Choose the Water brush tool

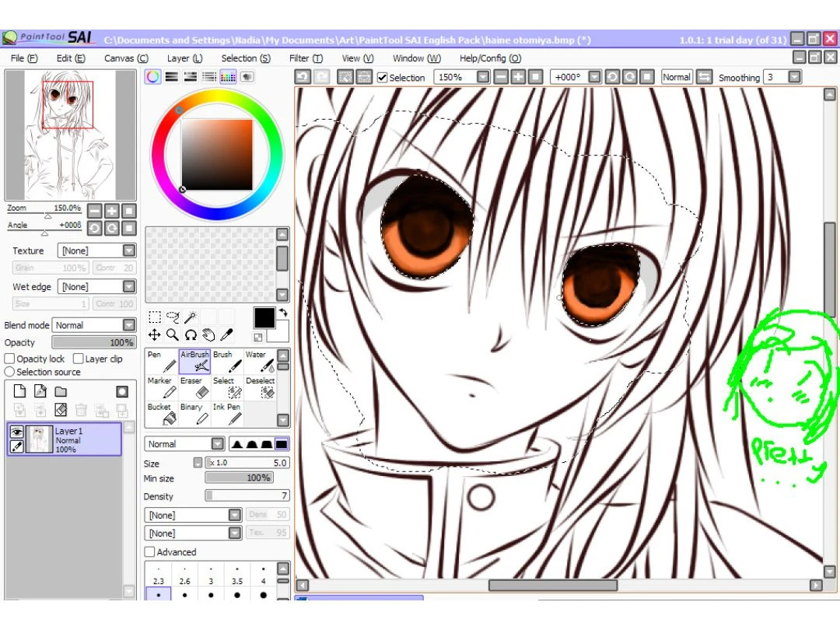point(260,362)
